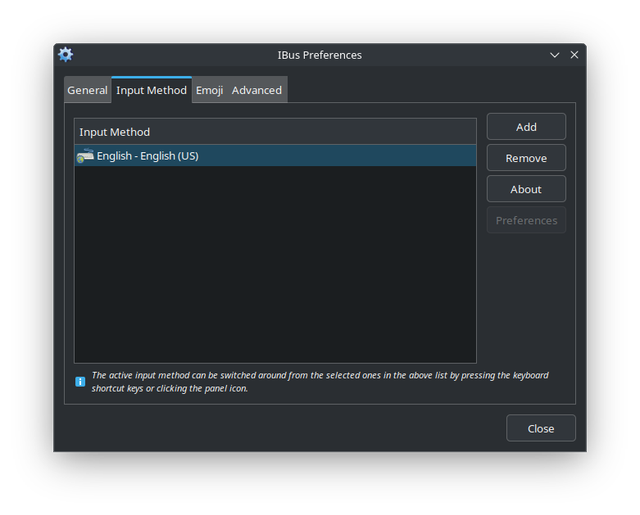Close the IBus Preferences dialog
Viewport: 640px width, 515px height.
click(x=541, y=428)
